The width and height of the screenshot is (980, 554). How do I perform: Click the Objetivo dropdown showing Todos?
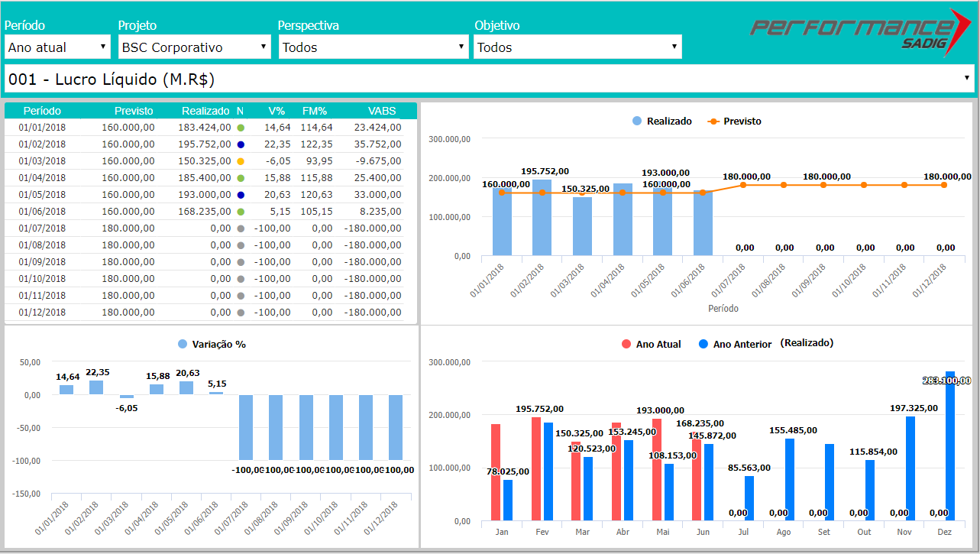(577, 47)
